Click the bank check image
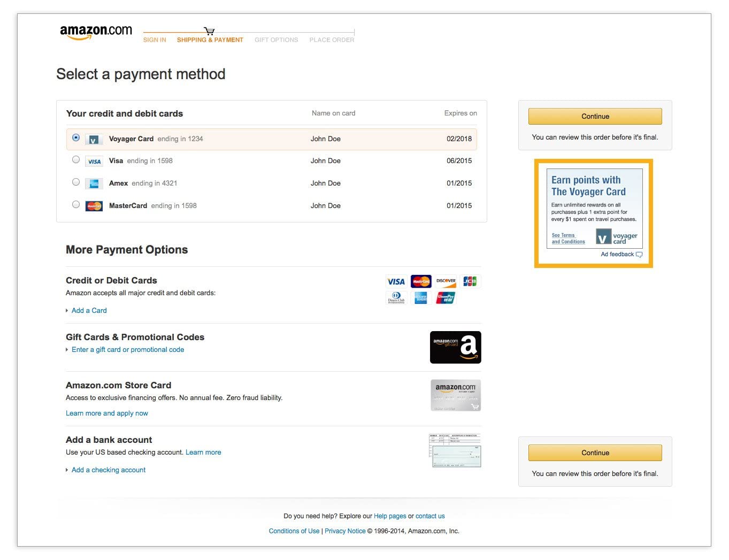This screenshot has width=729, height=560. coord(455,451)
